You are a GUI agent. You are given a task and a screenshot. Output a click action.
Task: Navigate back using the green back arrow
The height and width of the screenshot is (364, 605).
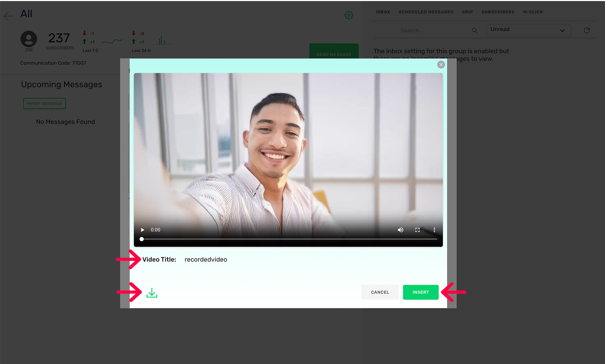click(8, 16)
